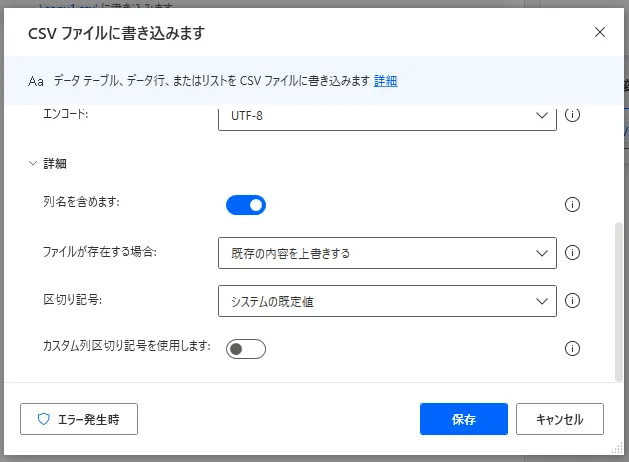Close the CSV ファイルに書き込みます dialog
The height and width of the screenshot is (462, 629).
point(600,32)
